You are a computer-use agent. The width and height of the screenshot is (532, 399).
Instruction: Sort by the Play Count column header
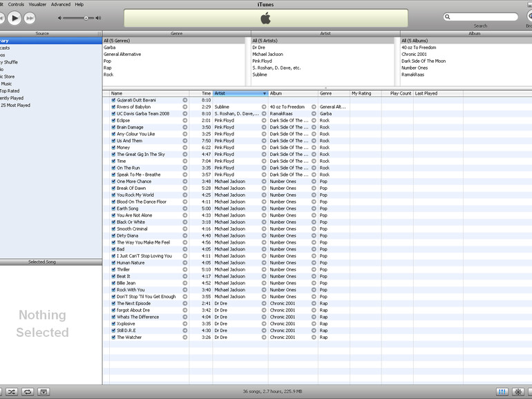click(397, 93)
